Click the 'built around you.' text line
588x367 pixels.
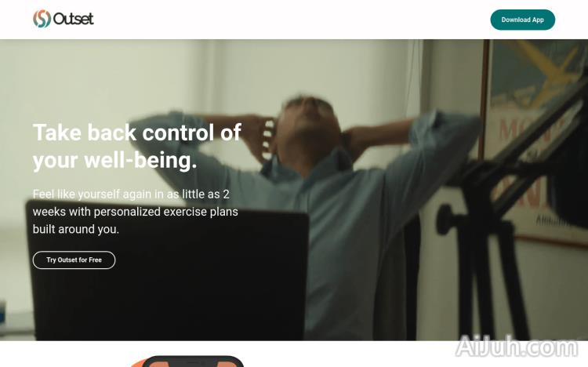click(76, 229)
